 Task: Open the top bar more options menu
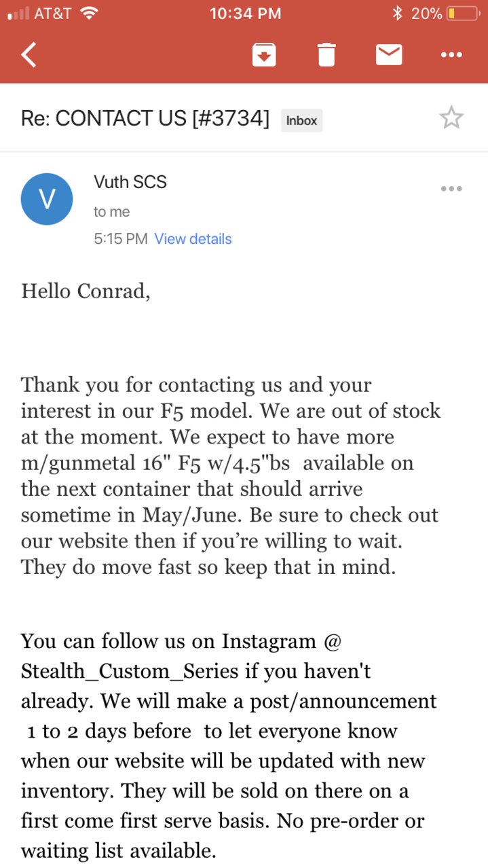(x=451, y=54)
